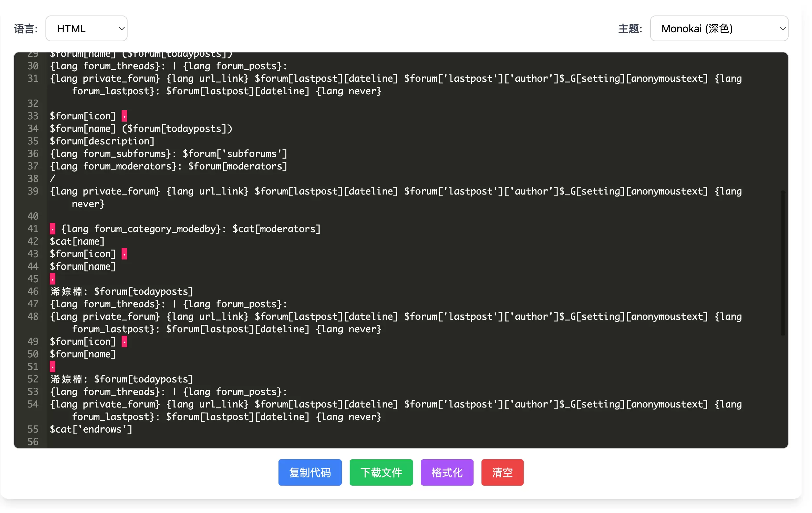812x513 pixels.
Task: Click $forum[name] on line 50
Action: pos(83,354)
